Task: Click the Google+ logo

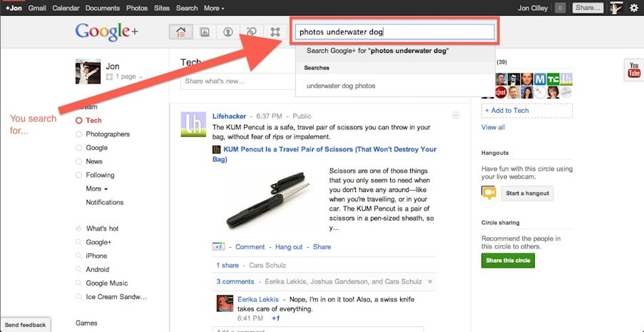Action: (x=106, y=32)
